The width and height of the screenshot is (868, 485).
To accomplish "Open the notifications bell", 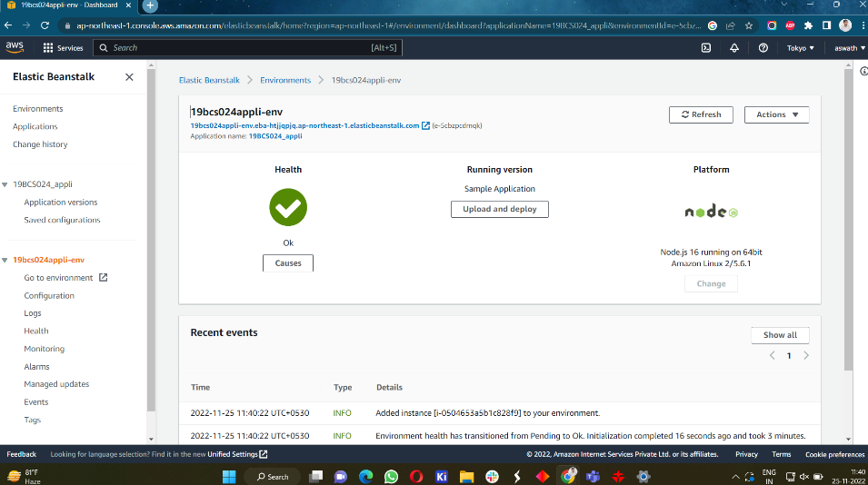I will click(734, 48).
